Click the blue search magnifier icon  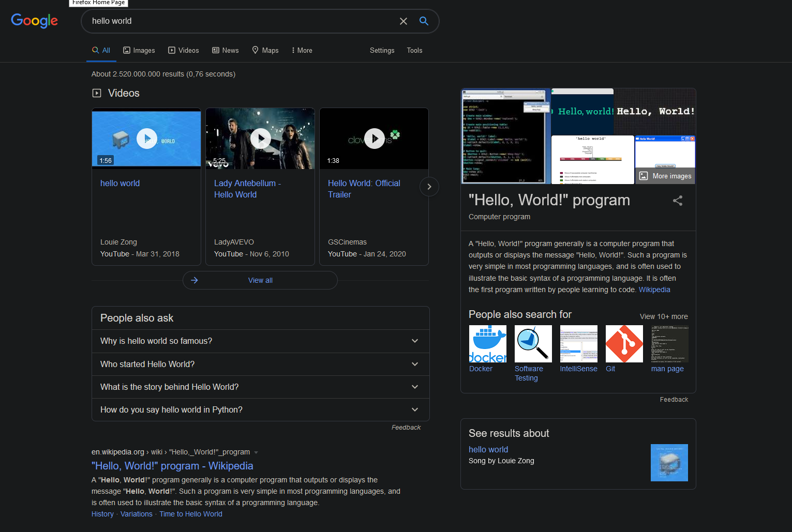tap(424, 21)
